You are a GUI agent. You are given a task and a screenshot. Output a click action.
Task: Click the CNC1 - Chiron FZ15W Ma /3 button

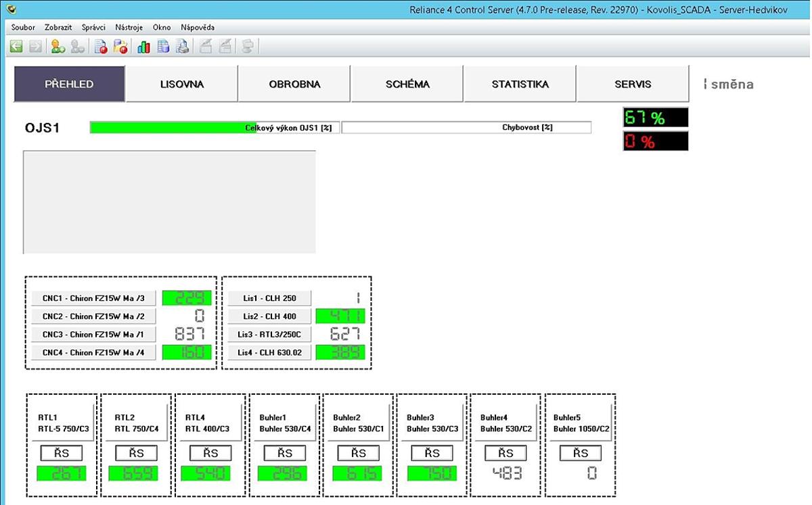93,298
